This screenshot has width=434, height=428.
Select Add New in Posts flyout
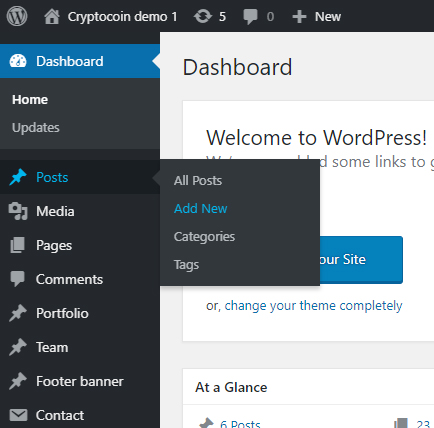201,209
